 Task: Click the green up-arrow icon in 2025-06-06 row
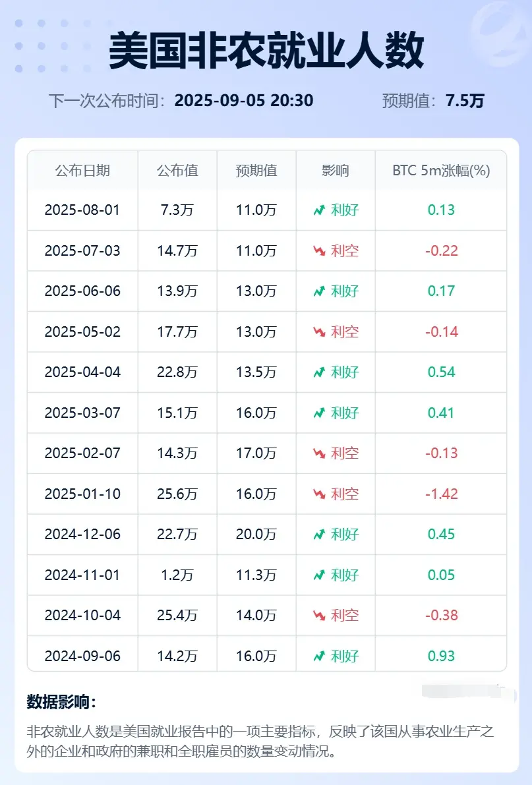pos(319,291)
